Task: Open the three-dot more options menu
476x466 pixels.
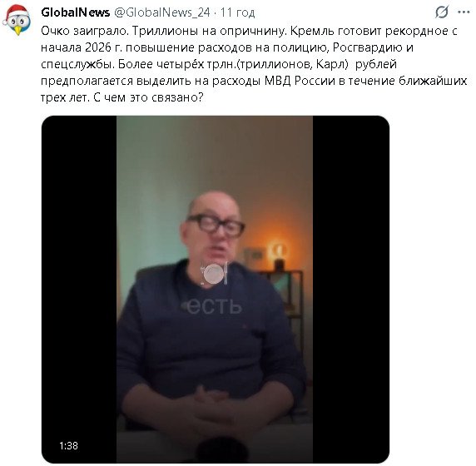Action: click(464, 12)
